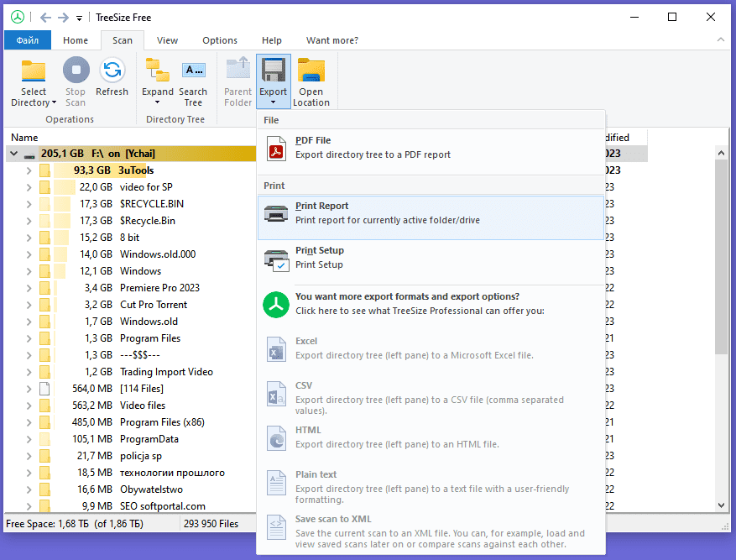Click the Export floppy disk icon
Screen dimensions: 736x560
click(x=274, y=70)
